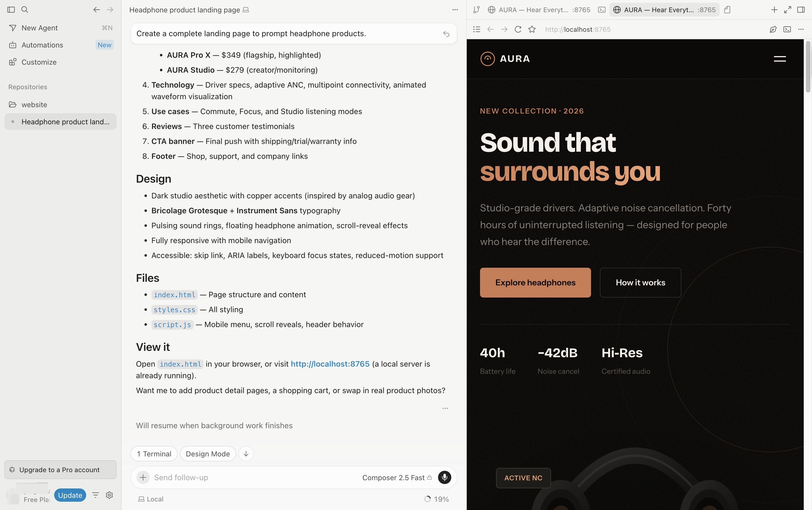Open search with the magnifier icon

point(25,9)
